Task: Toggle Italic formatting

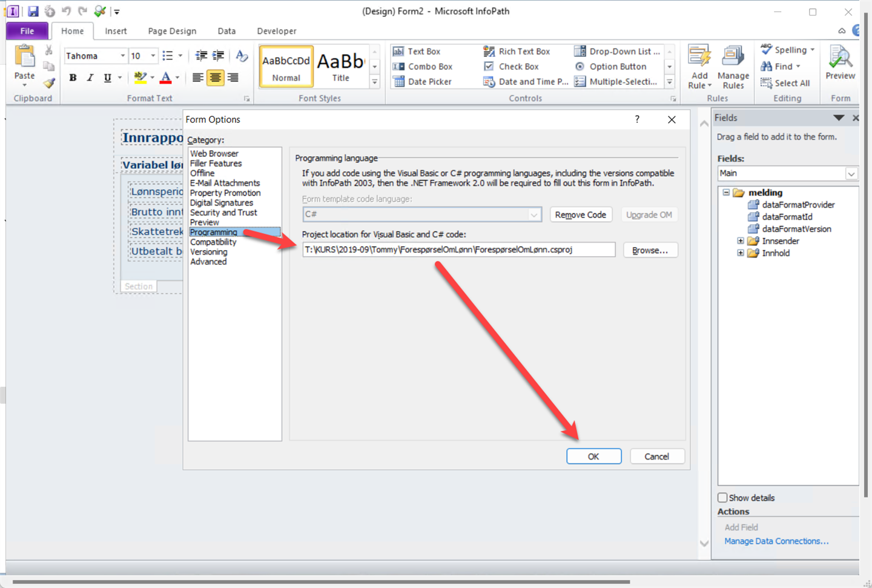Action: point(90,78)
